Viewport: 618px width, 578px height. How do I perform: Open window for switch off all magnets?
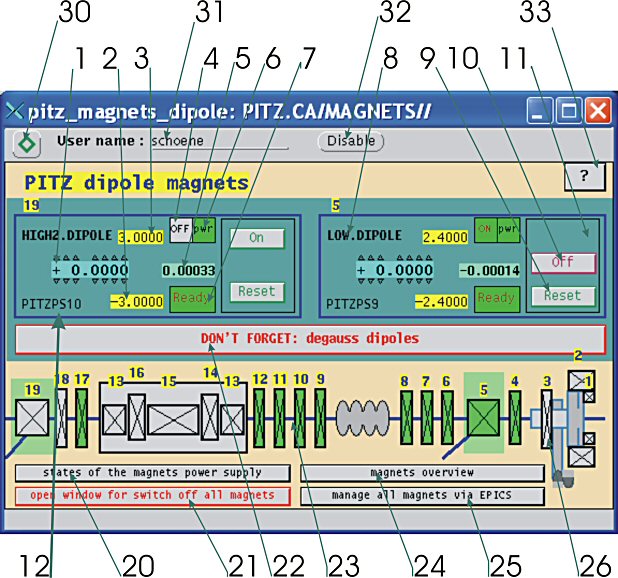(153, 496)
